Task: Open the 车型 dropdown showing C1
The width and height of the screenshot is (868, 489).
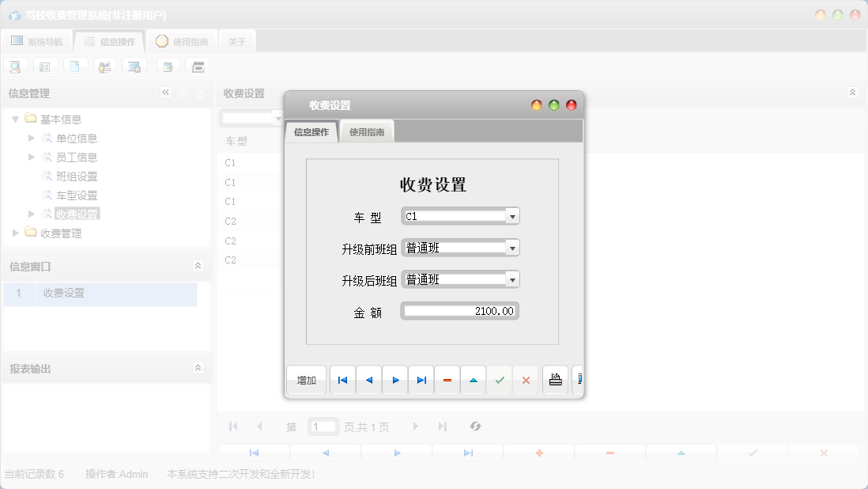Action: [x=514, y=215]
